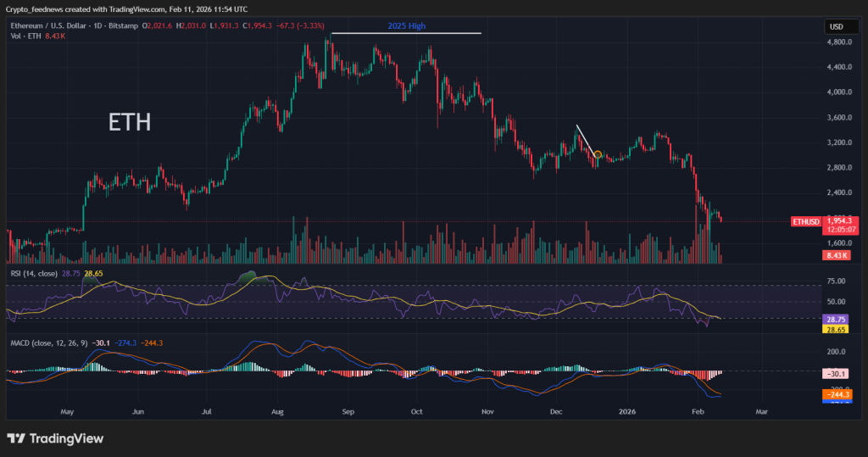Click the purple 28.75 RSI axis tag
The width and height of the screenshot is (868, 457).
click(836, 320)
